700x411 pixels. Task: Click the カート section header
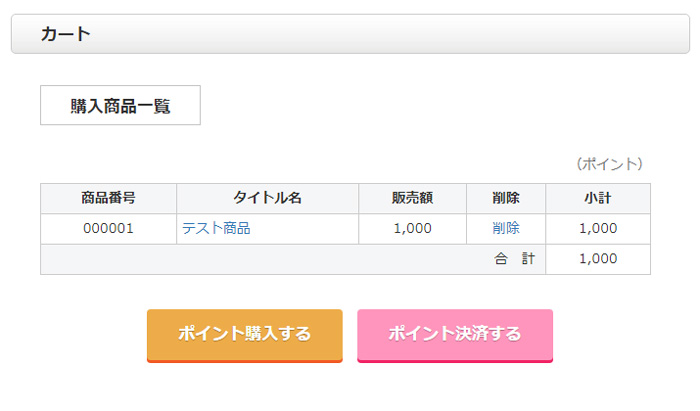click(x=66, y=34)
